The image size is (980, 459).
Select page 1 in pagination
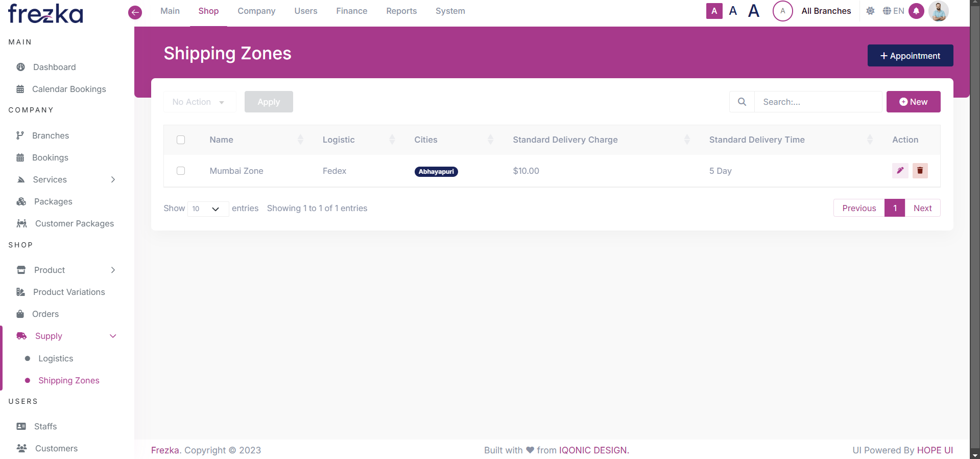[x=895, y=208]
